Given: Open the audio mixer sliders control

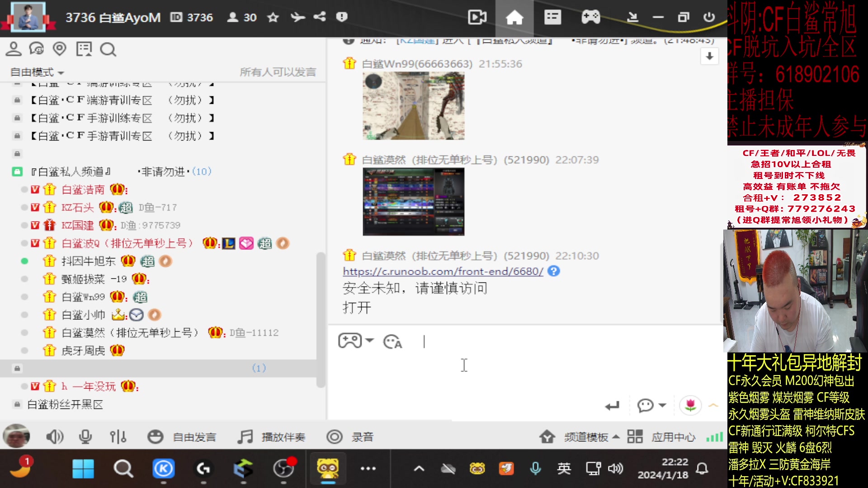Looking at the screenshot, I should tap(118, 436).
